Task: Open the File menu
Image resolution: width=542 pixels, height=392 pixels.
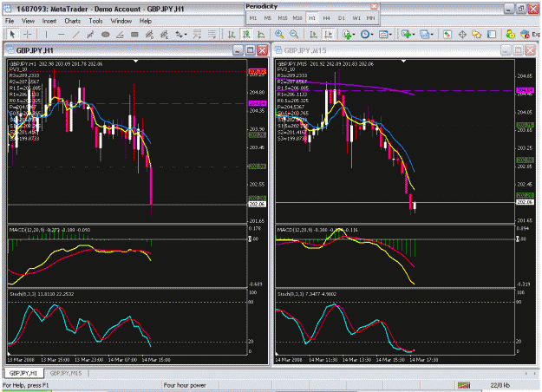Action: [10, 21]
